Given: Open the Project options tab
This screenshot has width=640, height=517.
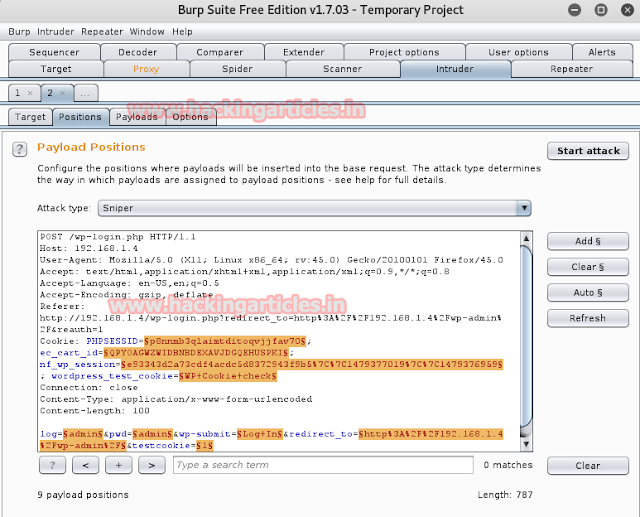Looking at the screenshot, I should click(x=404, y=52).
